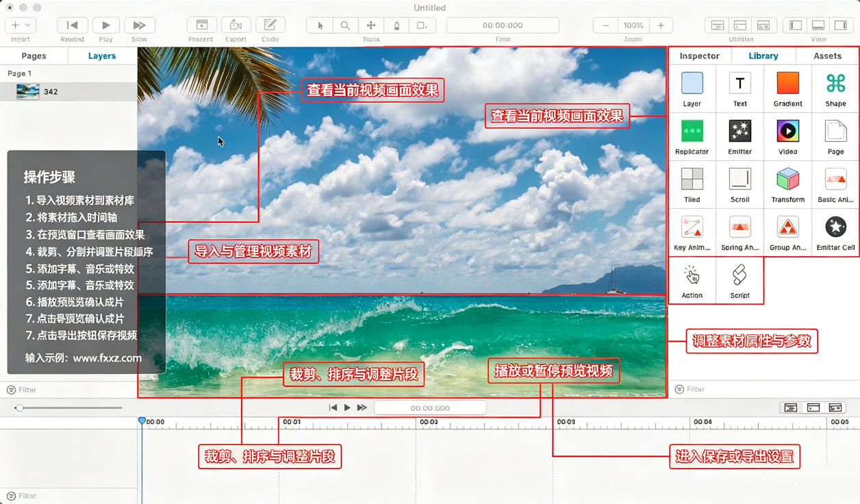Switch to the Pages tab
The width and height of the screenshot is (860, 504).
coord(34,56)
